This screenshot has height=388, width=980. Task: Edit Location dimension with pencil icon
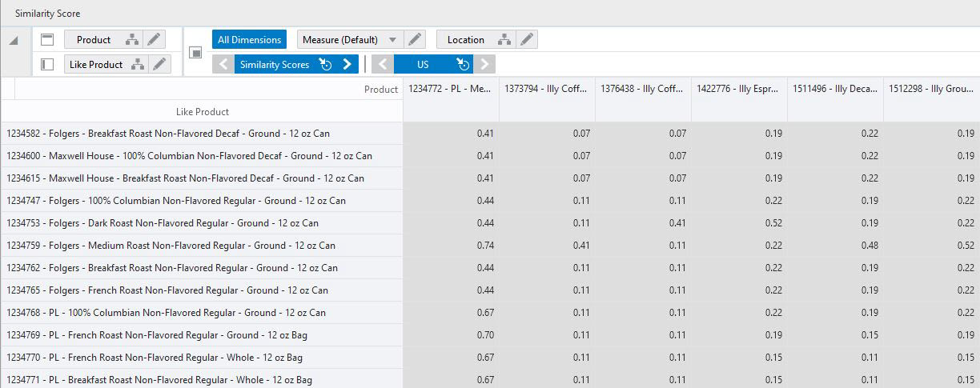(x=526, y=40)
